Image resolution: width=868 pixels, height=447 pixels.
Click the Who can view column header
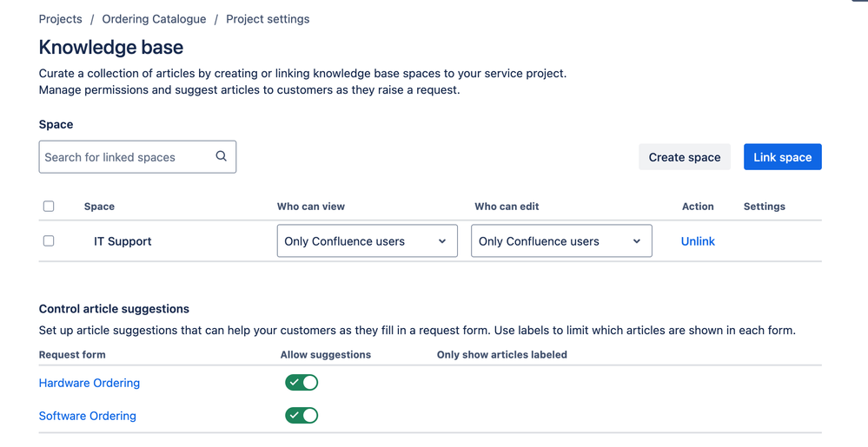[x=311, y=207]
